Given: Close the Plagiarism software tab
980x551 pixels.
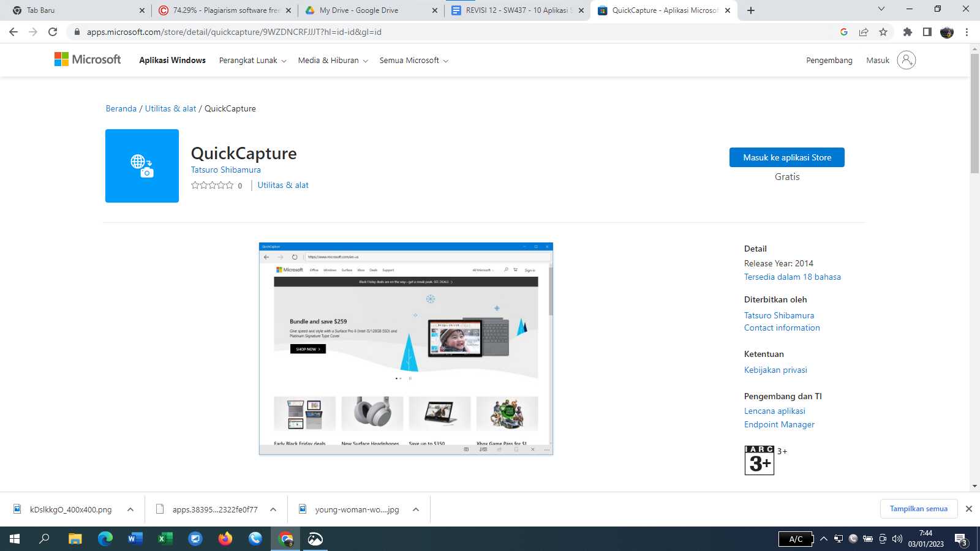Looking at the screenshot, I should pos(288,10).
